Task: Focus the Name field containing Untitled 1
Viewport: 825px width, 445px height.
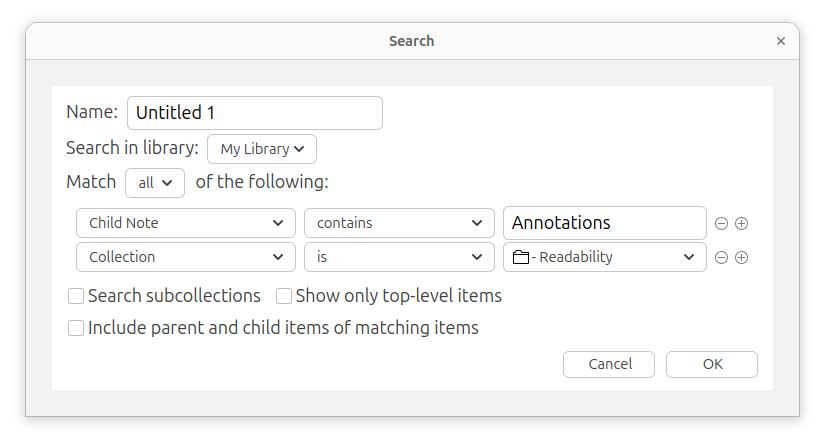Action: point(255,113)
